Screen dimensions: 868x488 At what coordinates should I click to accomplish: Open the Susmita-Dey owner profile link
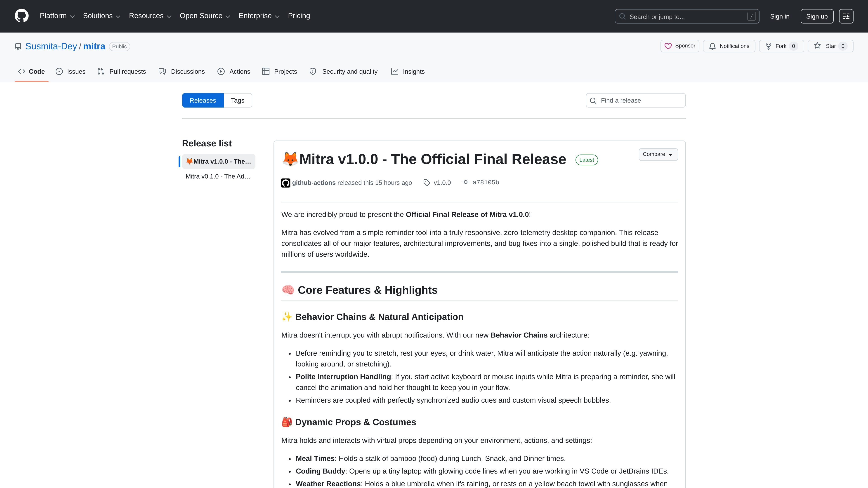(x=51, y=47)
